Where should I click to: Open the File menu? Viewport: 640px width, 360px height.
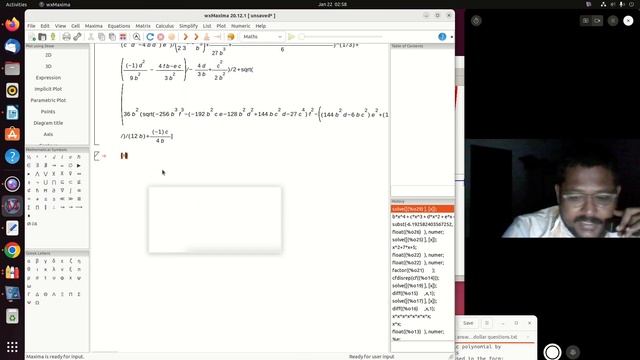(31, 26)
